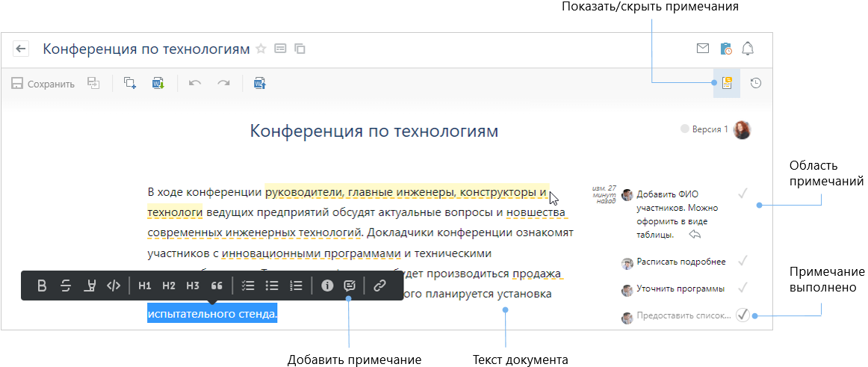Uncheck the completed 'Предоставить список' note
868x367 pixels.
tap(743, 315)
